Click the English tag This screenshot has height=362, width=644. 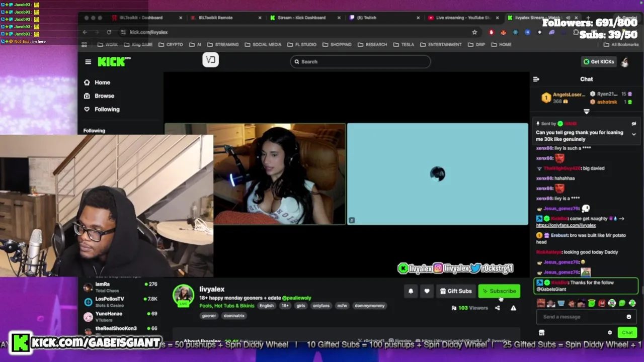(x=267, y=306)
